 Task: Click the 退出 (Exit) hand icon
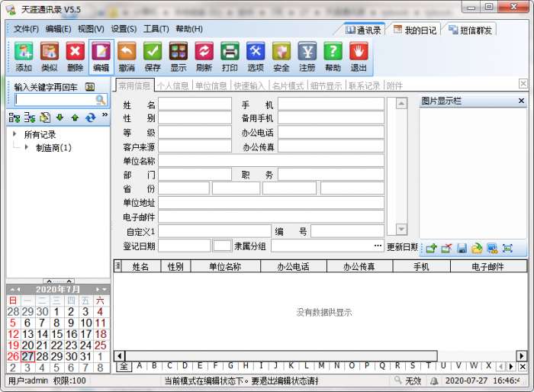(x=359, y=52)
